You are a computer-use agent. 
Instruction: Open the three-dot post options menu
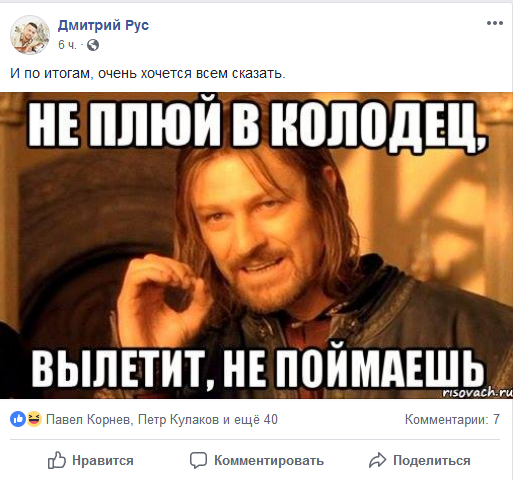coord(495,23)
